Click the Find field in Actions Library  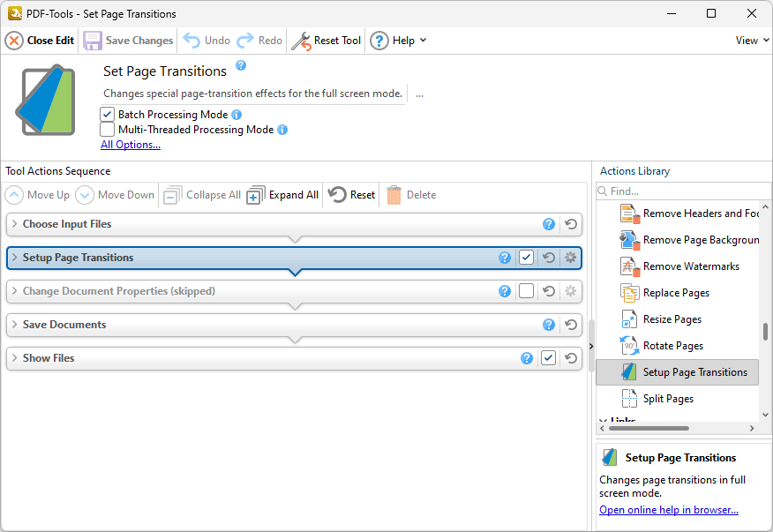683,191
